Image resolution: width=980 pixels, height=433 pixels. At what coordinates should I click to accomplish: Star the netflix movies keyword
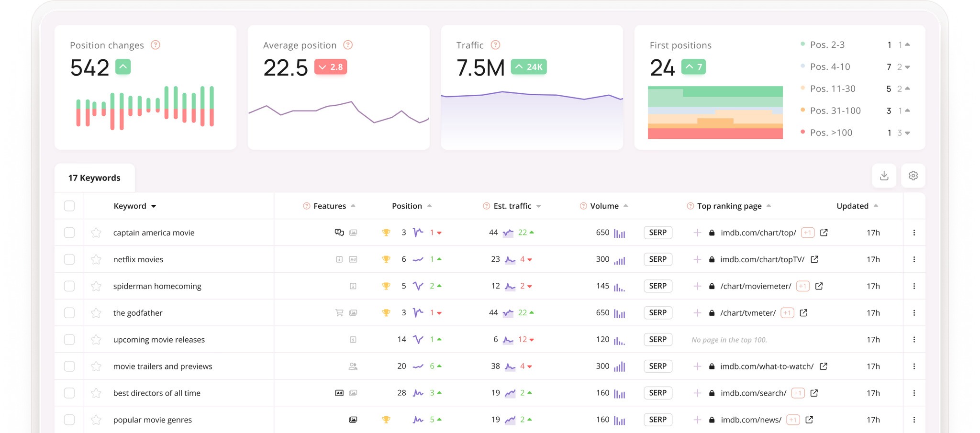tap(96, 259)
